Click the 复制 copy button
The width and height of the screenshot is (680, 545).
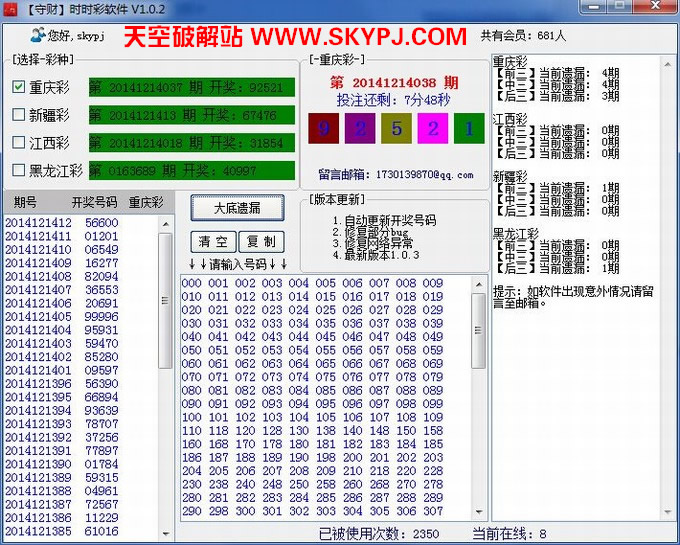pos(262,242)
